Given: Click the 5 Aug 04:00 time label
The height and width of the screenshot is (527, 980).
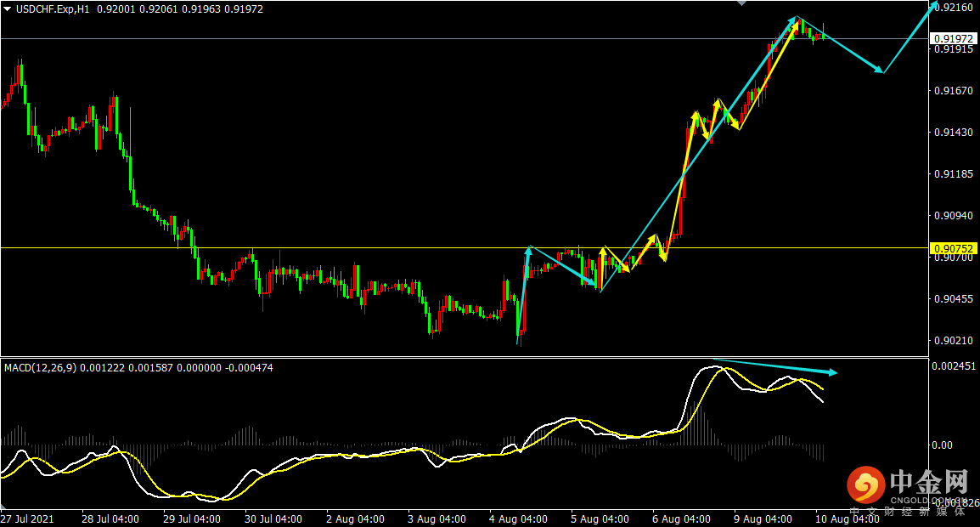Looking at the screenshot, I should [x=600, y=518].
